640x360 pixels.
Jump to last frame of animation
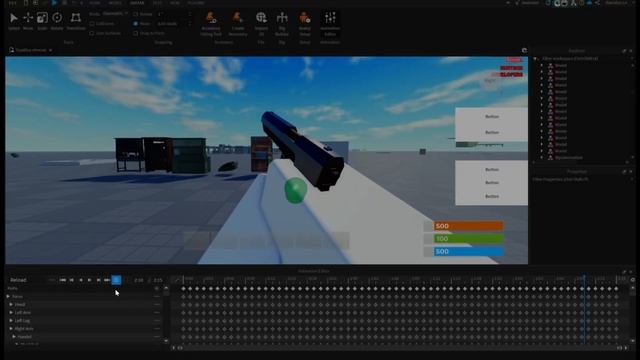[x=107, y=280]
